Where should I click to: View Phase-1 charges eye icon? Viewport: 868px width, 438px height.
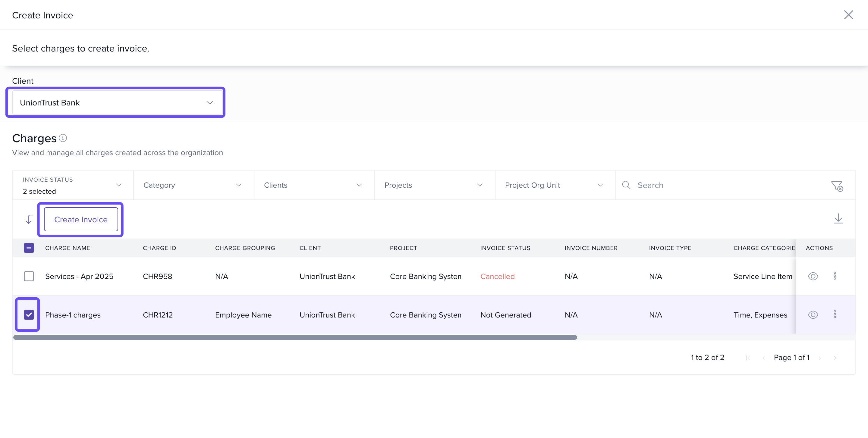click(813, 314)
